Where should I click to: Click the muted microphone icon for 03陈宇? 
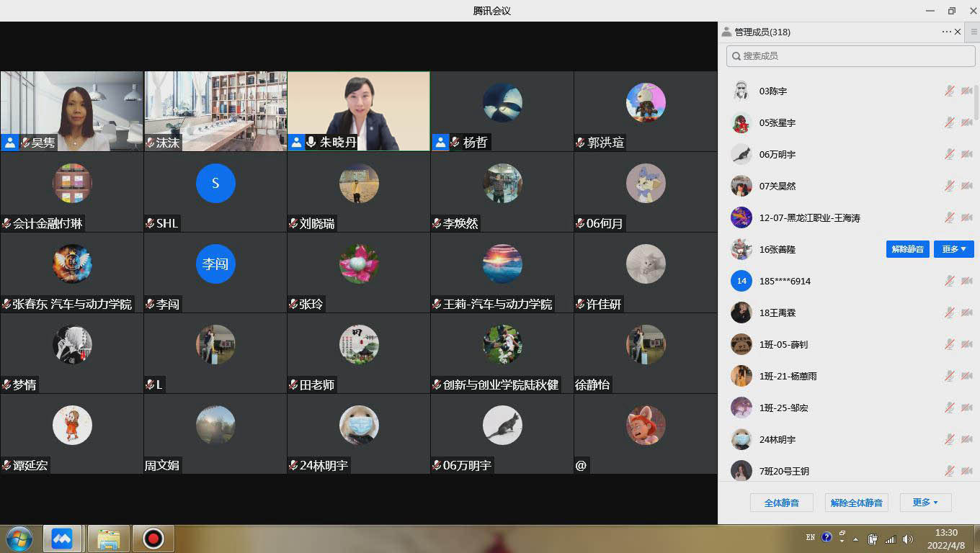[950, 91]
